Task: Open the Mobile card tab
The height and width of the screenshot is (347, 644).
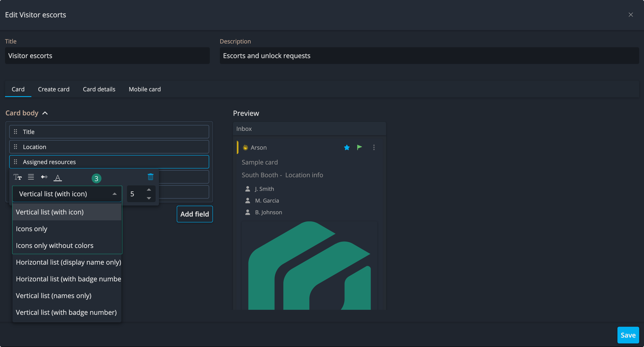Action: tap(145, 89)
